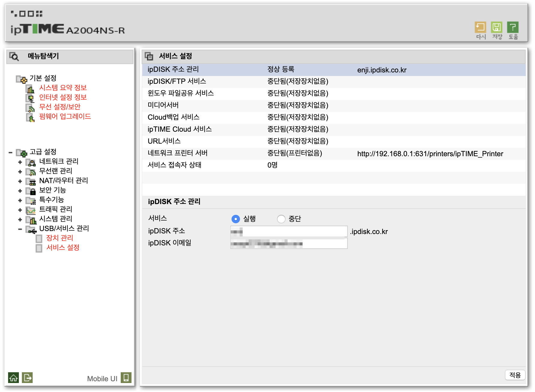
Task: Click the 서비스 설정 page icon in tree
Action: [39, 248]
